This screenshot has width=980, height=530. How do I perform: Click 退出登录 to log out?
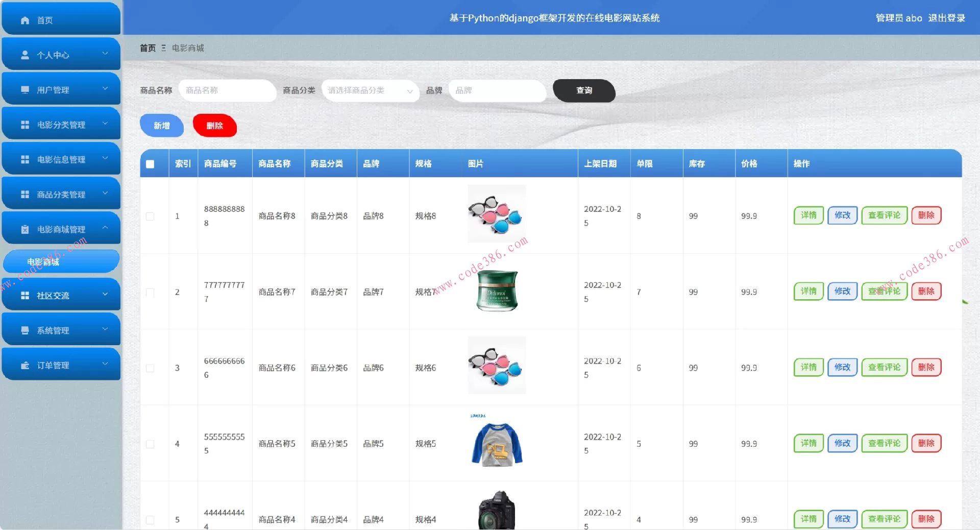tap(947, 18)
